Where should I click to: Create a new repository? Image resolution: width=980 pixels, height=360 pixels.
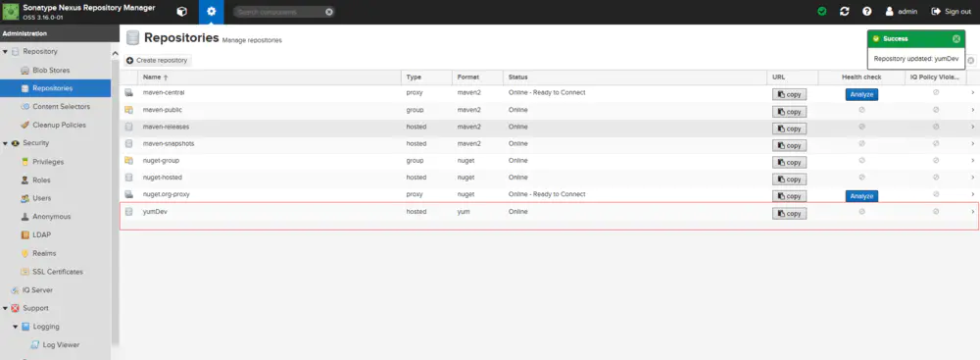point(157,60)
